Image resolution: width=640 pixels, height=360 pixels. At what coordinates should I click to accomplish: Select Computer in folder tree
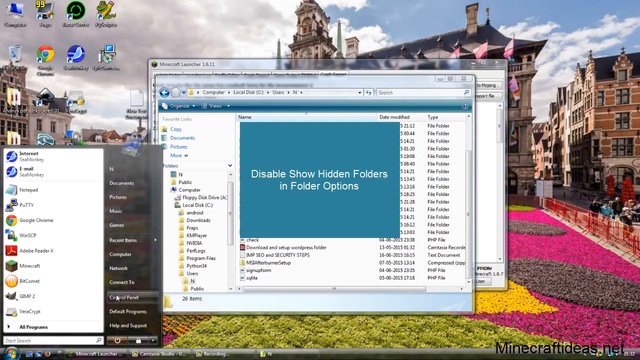189,190
